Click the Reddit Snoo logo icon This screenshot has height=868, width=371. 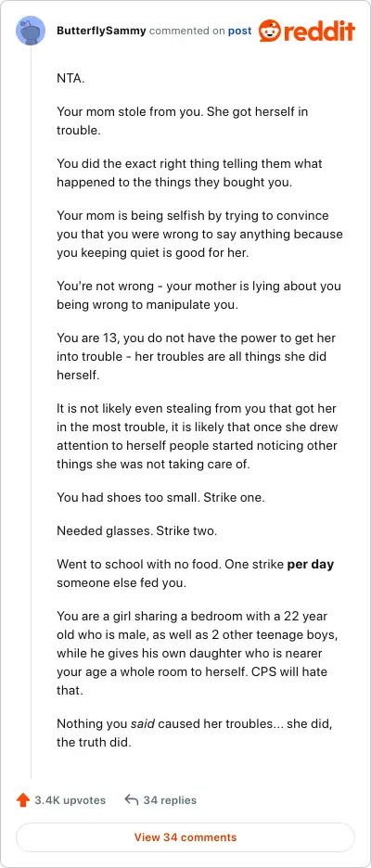click(x=270, y=31)
